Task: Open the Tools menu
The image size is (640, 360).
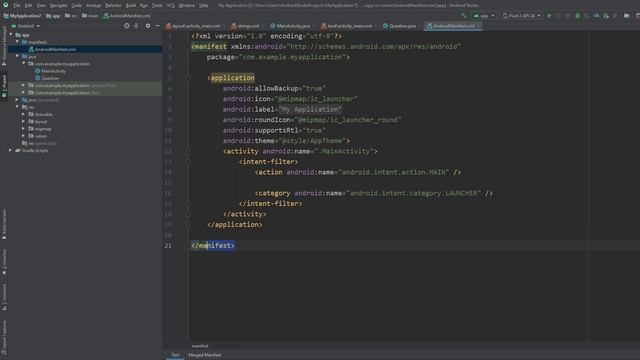Action: (x=157, y=6)
